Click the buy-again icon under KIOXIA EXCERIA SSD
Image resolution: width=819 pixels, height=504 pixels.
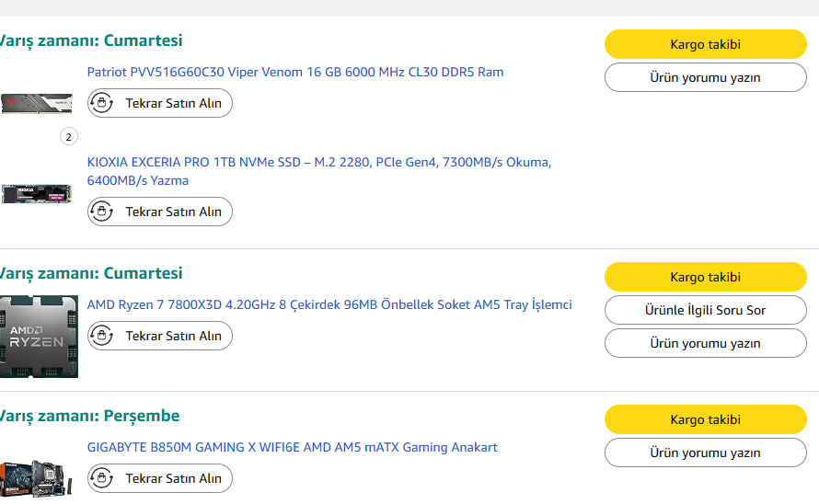point(102,212)
